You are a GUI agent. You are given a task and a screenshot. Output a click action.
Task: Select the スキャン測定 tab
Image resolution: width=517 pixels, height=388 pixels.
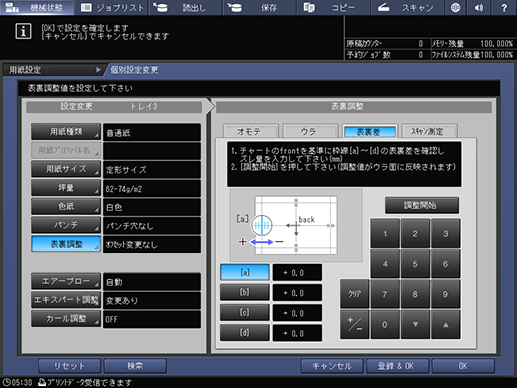click(x=429, y=131)
